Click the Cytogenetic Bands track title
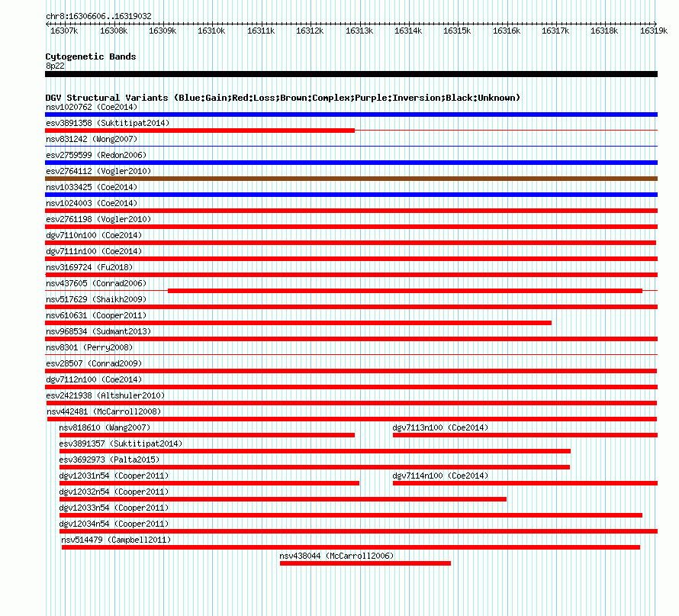 click(x=91, y=56)
